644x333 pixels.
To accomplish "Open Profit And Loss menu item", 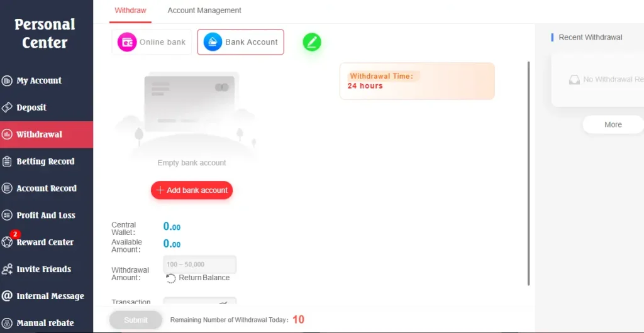I will point(47,215).
